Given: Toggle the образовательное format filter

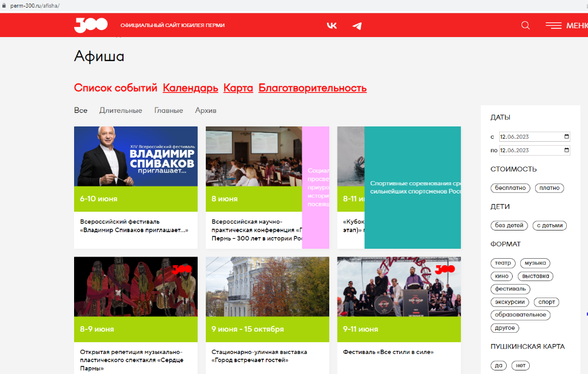Looking at the screenshot, I should coord(520,315).
